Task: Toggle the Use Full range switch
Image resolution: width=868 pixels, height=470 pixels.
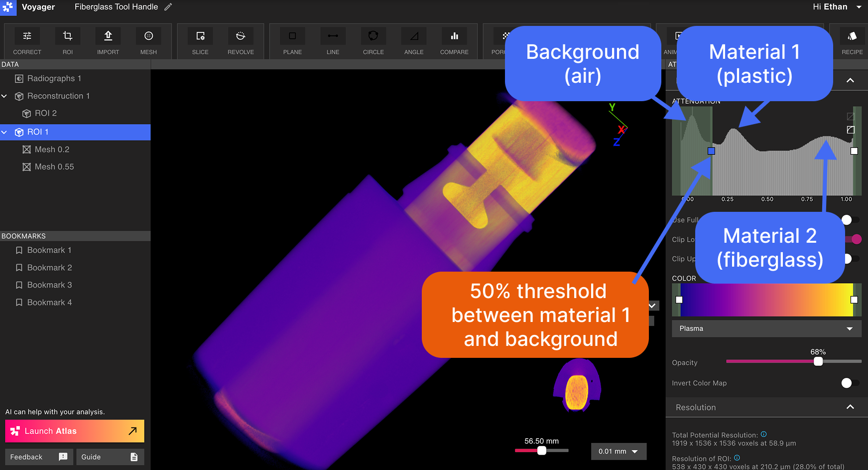Action: 850,220
